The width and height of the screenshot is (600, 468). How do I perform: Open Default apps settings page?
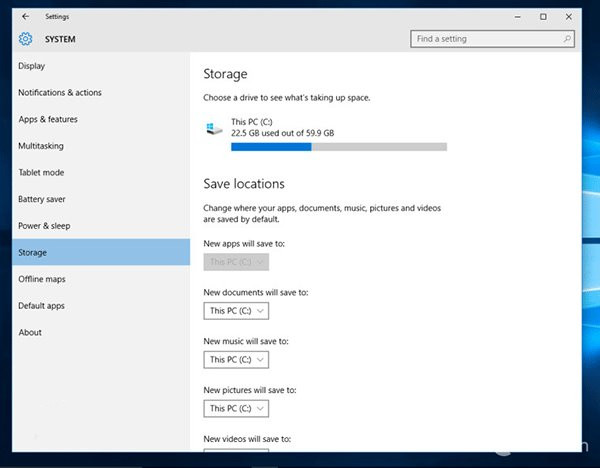coord(41,306)
